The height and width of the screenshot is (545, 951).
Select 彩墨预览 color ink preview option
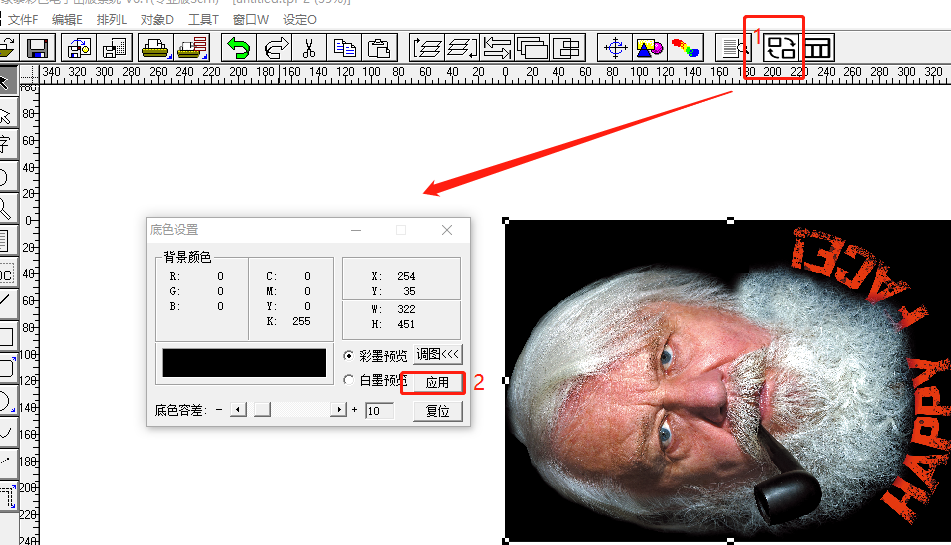[375, 355]
